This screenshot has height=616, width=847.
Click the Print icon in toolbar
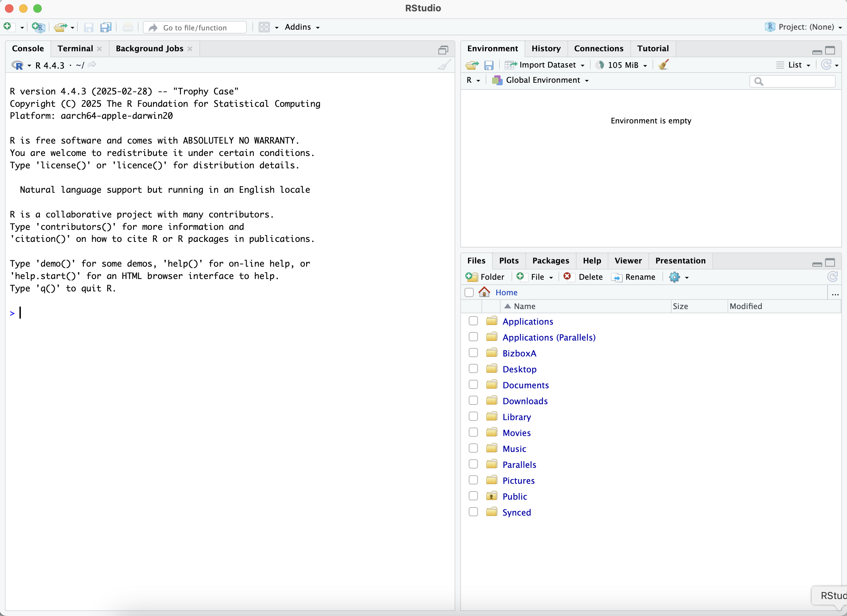[x=128, y=27]
